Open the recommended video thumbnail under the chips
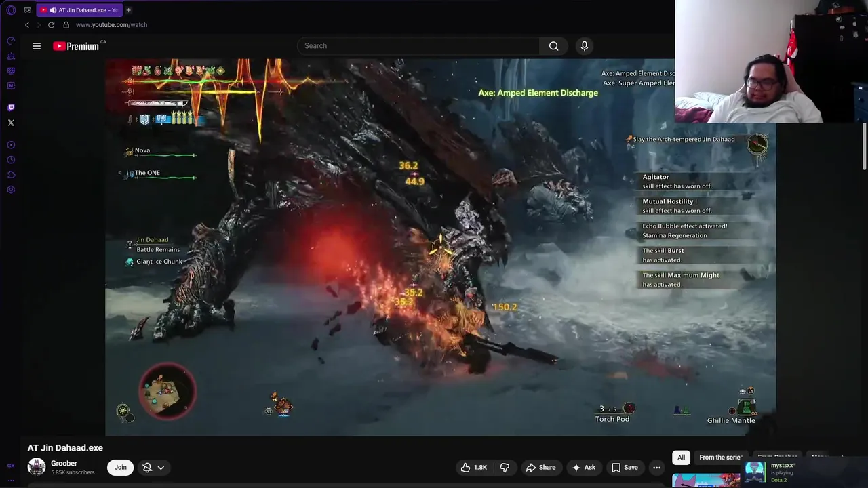 [705, 480]
